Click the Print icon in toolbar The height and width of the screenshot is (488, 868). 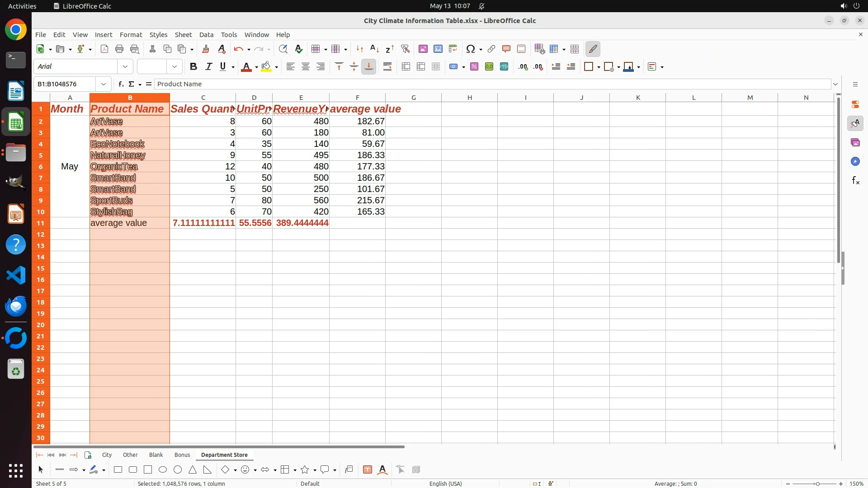point(119,49)
